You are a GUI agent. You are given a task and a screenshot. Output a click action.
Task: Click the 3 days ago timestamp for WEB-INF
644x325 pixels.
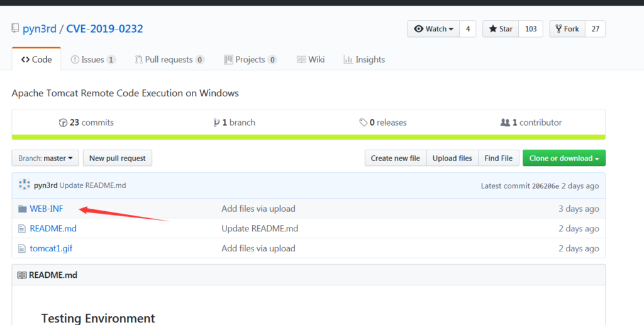(x=579, y=209)
